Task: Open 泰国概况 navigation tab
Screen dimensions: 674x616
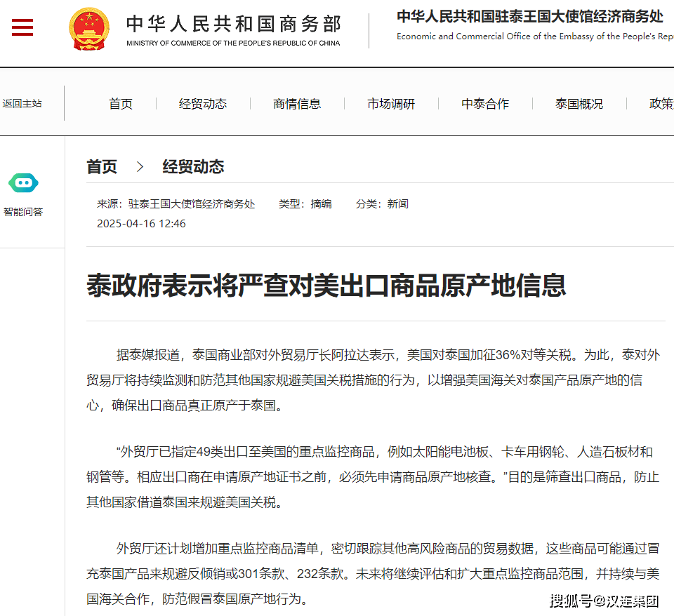Action: pyautogui.click(x=579, y=104)
